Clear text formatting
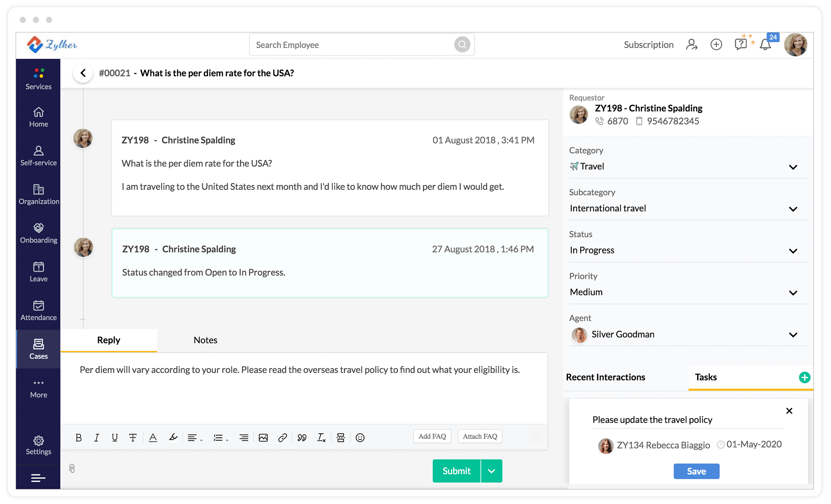 click(321, 437)
